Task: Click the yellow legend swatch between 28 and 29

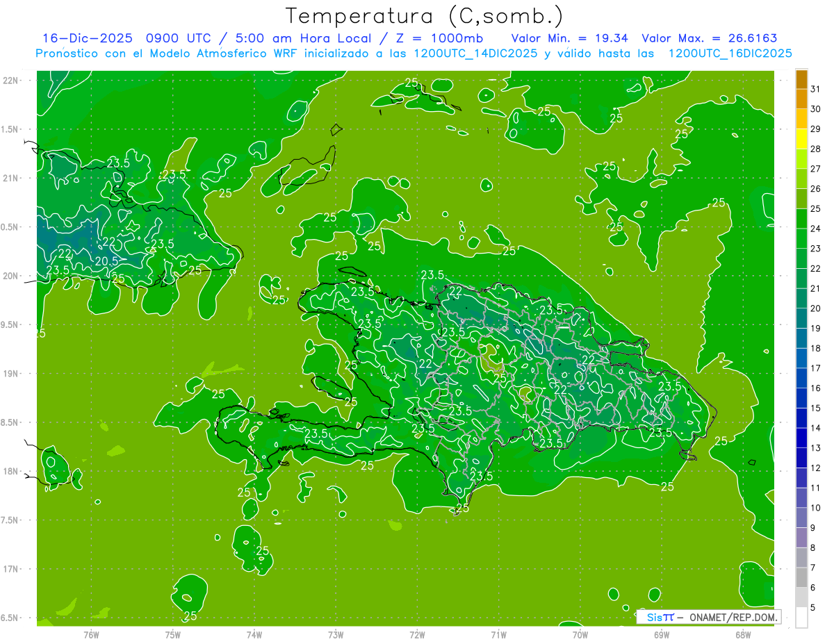Action: coord(801,139)
